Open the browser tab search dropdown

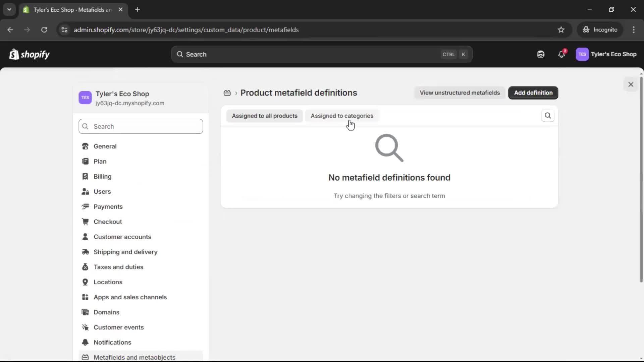pos(9,9)
